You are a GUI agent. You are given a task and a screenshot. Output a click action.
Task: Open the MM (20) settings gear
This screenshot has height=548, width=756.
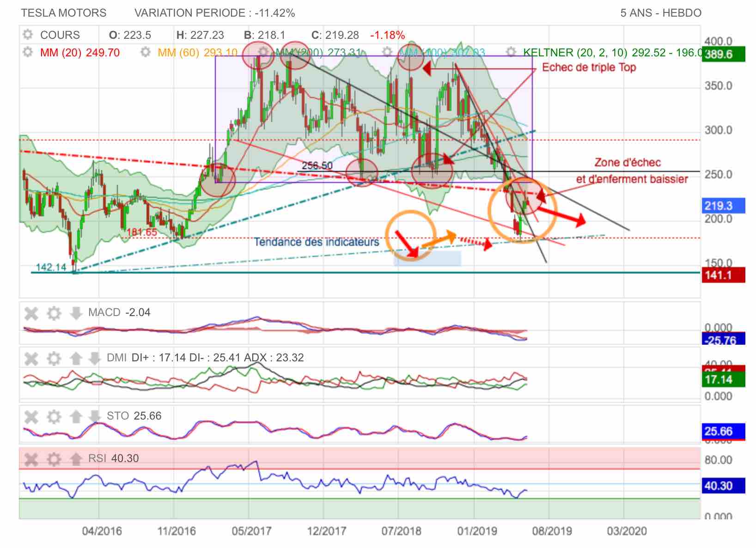[x=28, y=52]
